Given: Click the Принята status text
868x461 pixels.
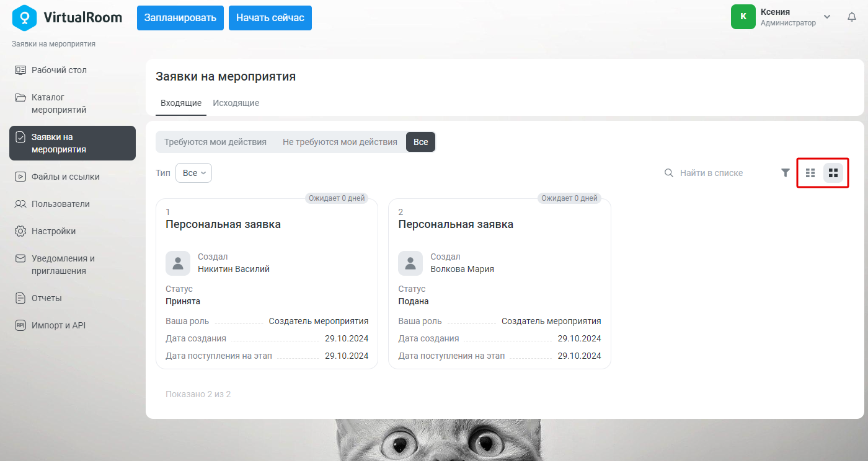Looking at the screenshot, I should pos(183,301).
